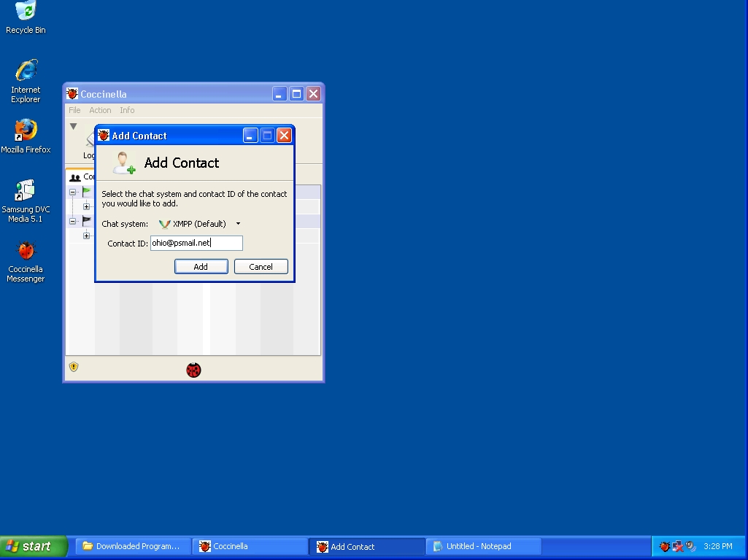Viewport: 748px width, 560px height.
Task: Click the Coccinella window title ladybug icon
Action: pos(72,93)
